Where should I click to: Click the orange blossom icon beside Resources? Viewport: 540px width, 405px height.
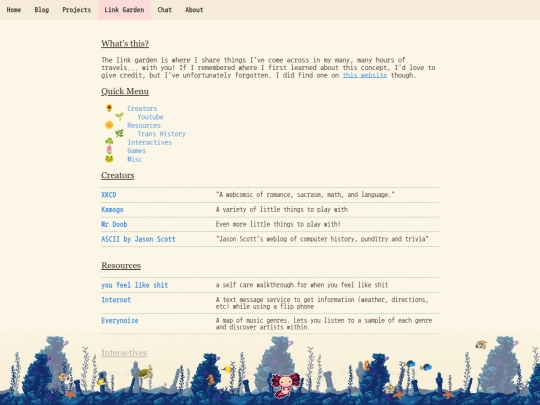pyautogui.click(x=109, y=125)
